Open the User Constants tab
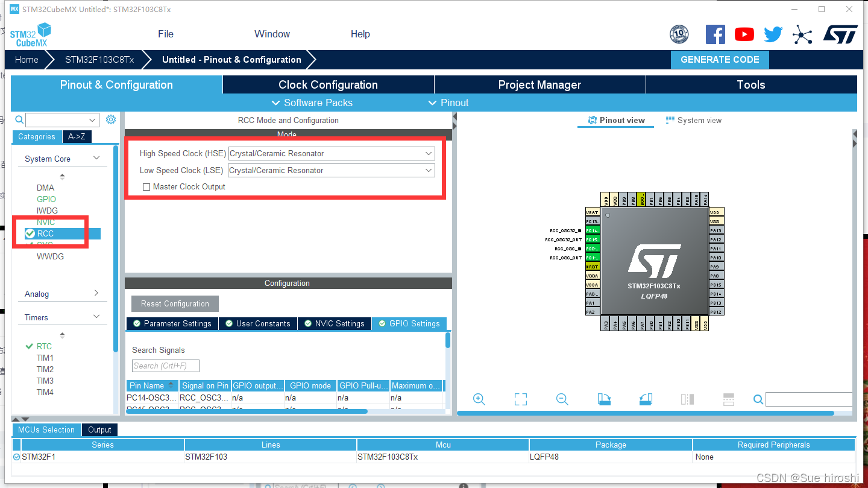 [x=258, y=324]
